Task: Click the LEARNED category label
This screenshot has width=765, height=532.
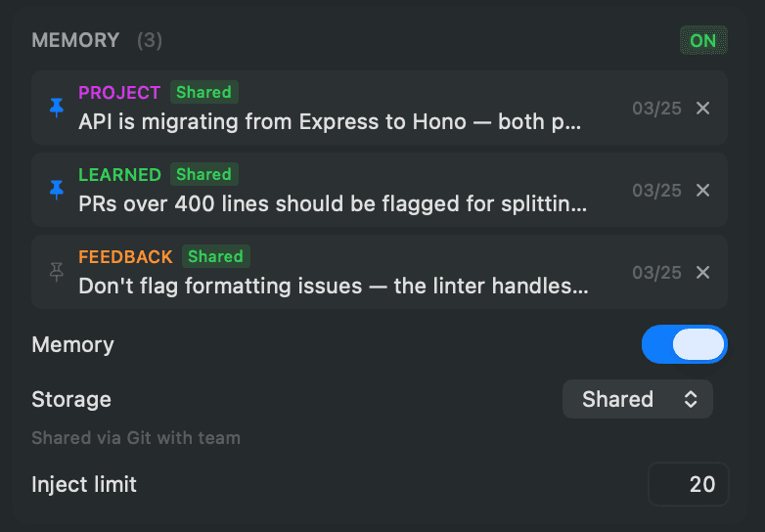Action: [x=119, y=175]
